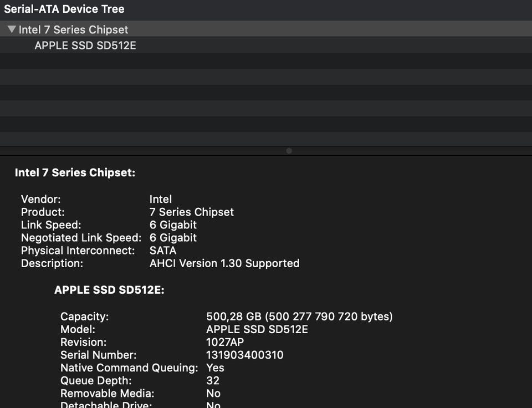Click the Negotiated Link Speed value '6 Gigabit'
Screen dimensions: 532x408
[173, 238]
